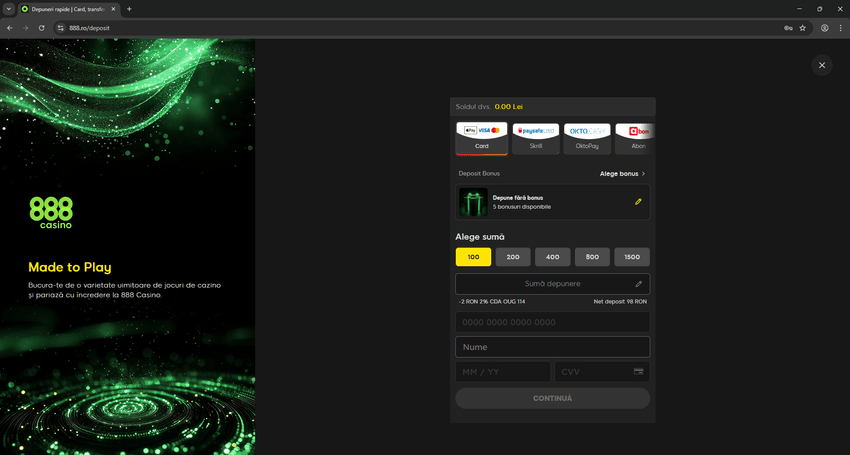
Task: Open the password manager key icon
Action: [788, 28]
